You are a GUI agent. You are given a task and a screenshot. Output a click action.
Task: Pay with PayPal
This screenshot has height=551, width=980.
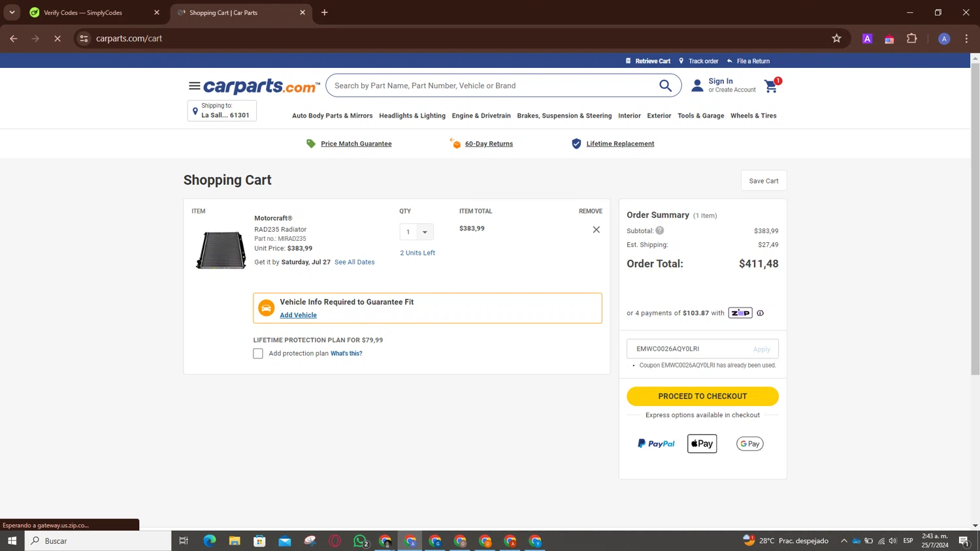[656, 444]
